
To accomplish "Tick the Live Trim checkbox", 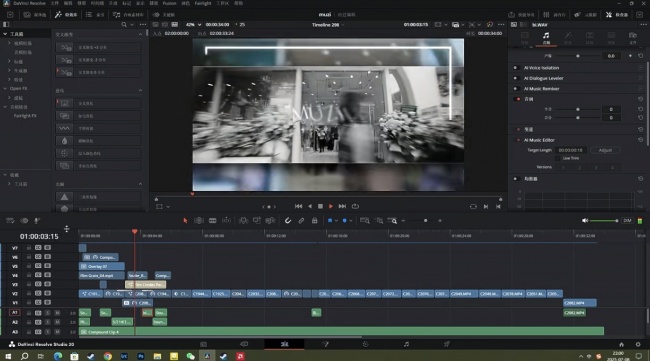I will tap(558, 158).
